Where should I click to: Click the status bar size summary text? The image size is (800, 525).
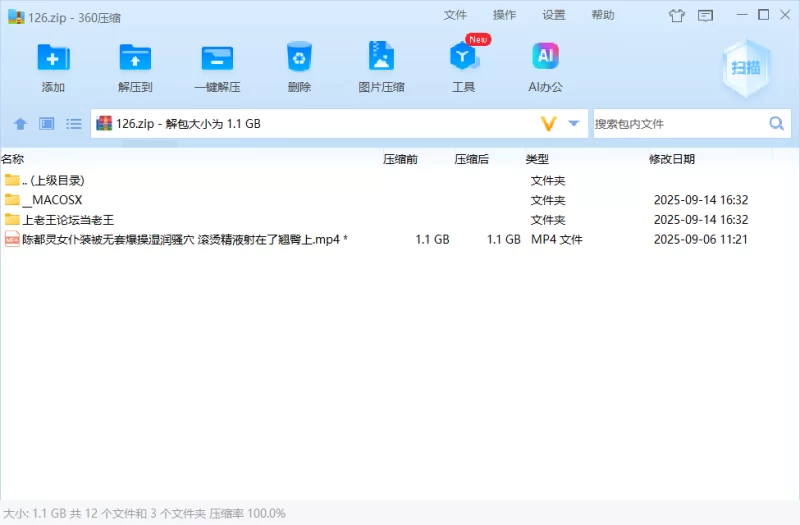tap(144, 513)
